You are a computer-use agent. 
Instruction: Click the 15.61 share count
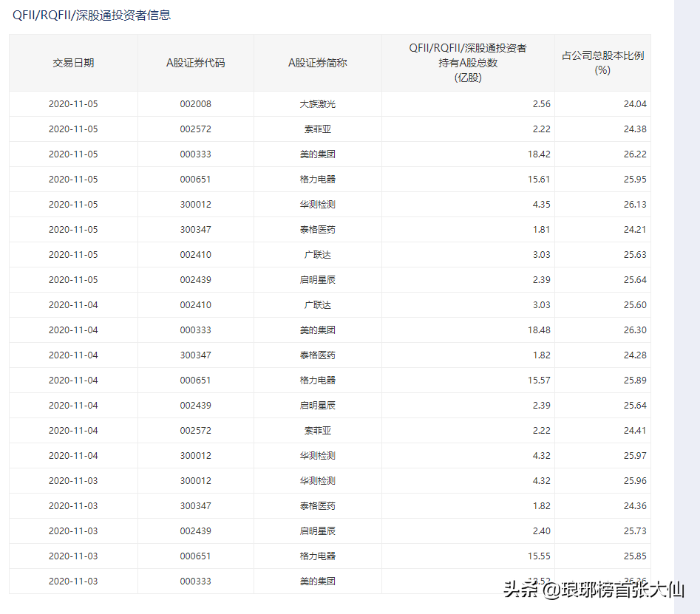[539, 180]
